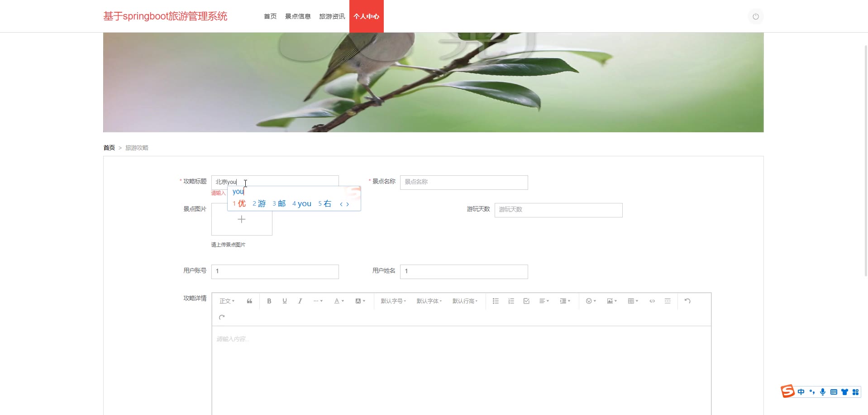The width and height of the screenshot is (868, 415).
Task: Click the undo icon
Action: [687, 301]
